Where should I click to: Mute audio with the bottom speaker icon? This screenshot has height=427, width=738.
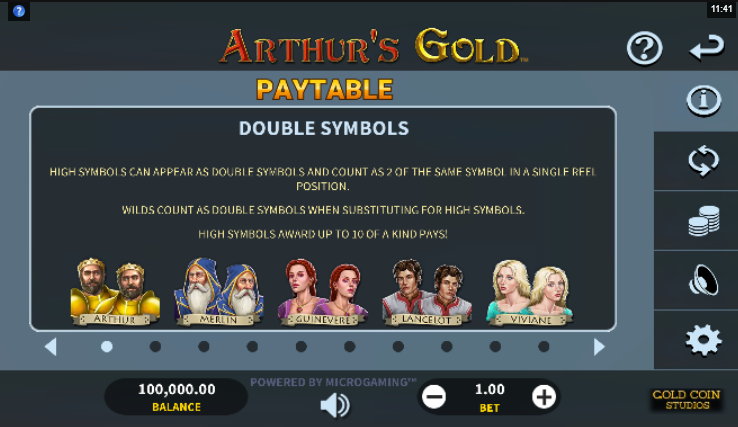pyautogui.click(x=335, y=405)
